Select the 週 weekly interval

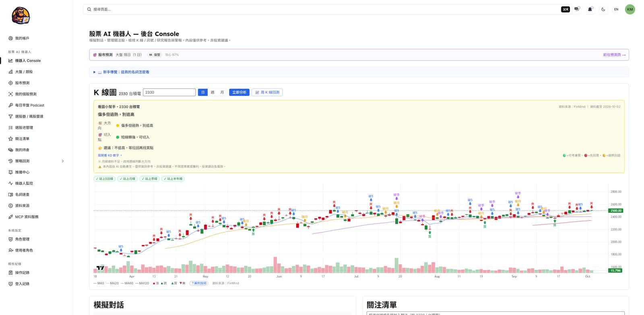pos(213,92)
